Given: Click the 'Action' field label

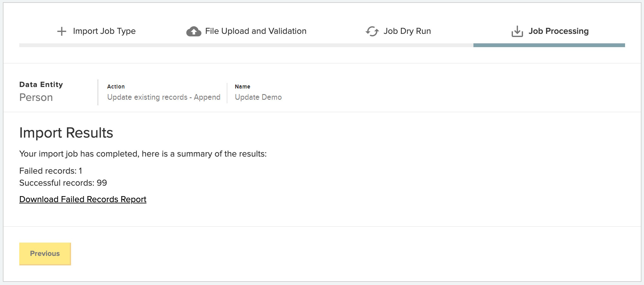Looking at the screenshot, I should 116,87.
